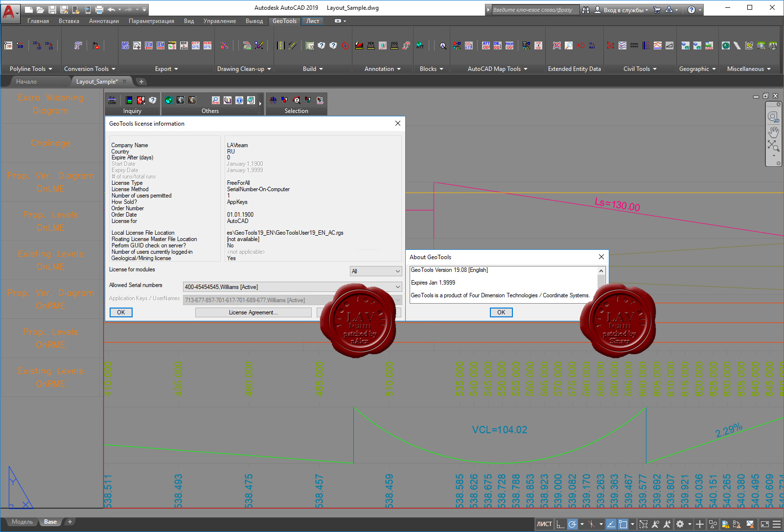The width and height of the screenshot is (784, 532).
Task: Click OK in GeoTools license information dialog
Action: (121, 312)
